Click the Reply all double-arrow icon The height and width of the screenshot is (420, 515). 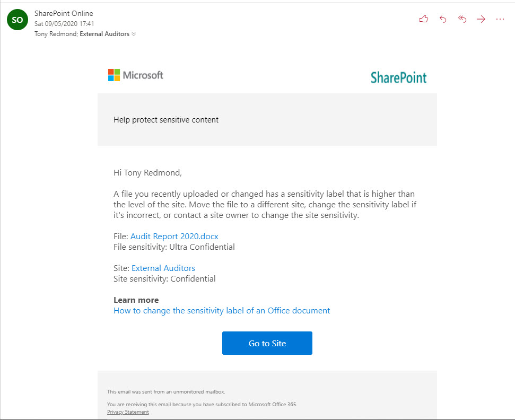point(462,19)
